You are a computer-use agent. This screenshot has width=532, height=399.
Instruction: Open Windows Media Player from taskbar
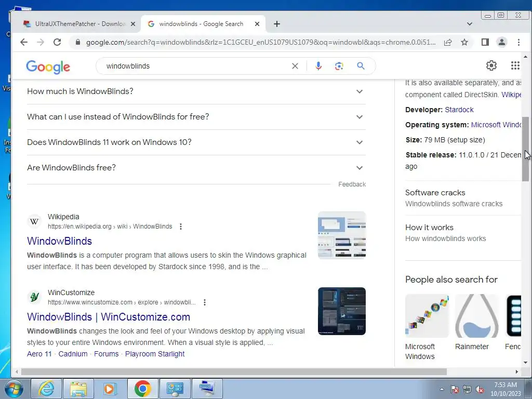point(110,389)
